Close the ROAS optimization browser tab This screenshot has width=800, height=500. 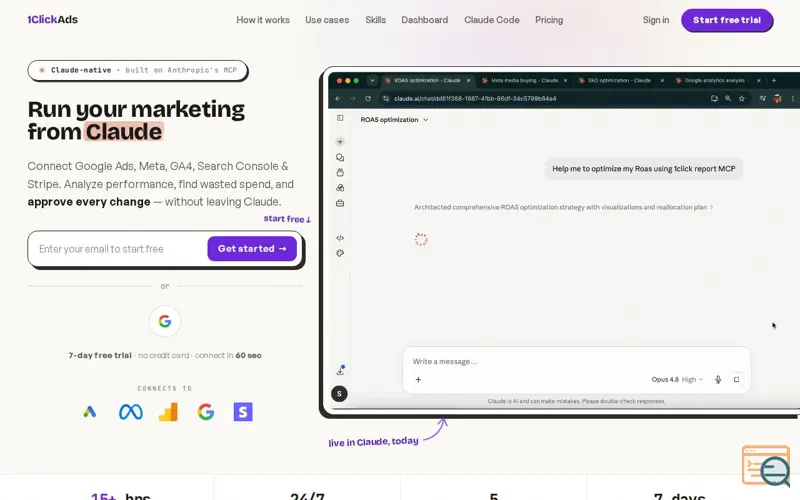[468, 81]
